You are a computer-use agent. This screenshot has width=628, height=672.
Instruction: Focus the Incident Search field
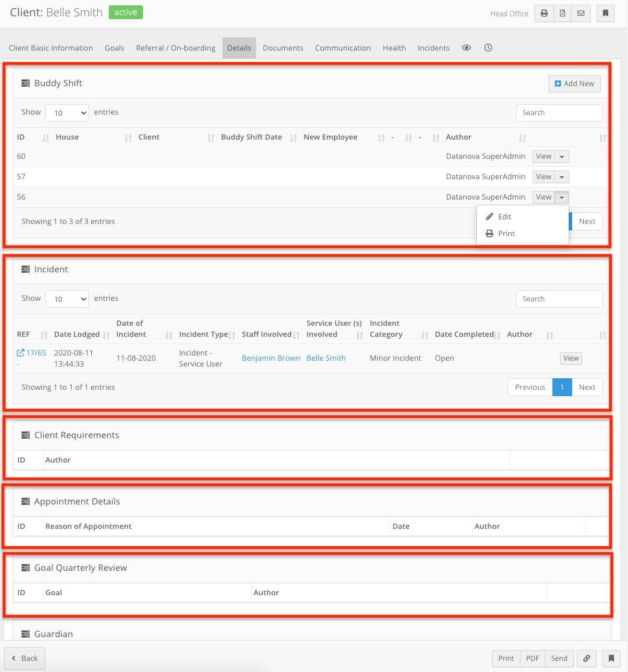pyautogui.click(x=559, y=298)
